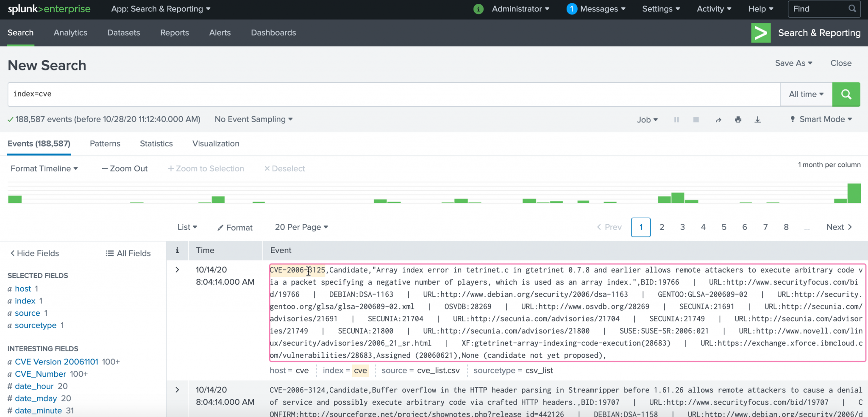Change results count via 20 Per Page

point(301,227)
